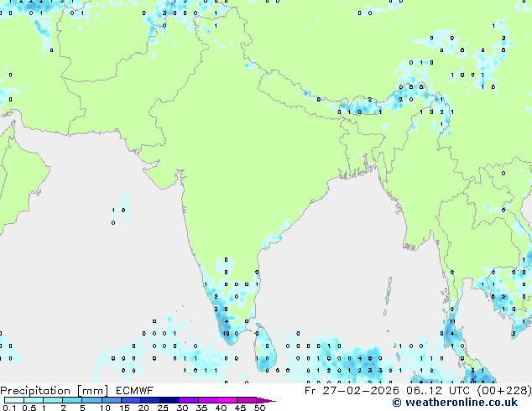Click the 10–15 mm blue legend swatch
This screenshot has height=411, width=532.
click(x=111, y=400)
